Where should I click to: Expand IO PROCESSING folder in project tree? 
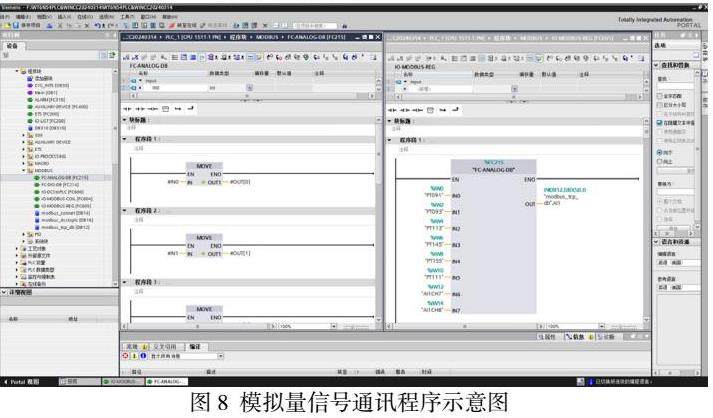click(24, 156)
